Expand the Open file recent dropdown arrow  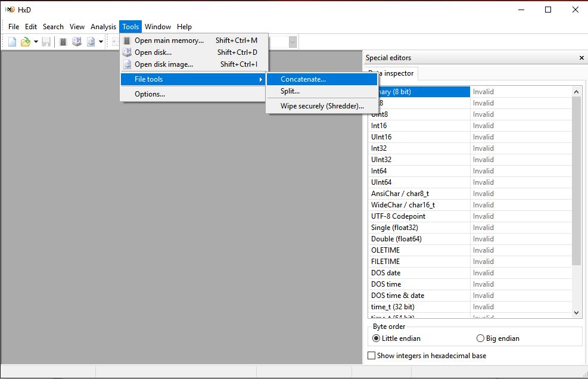coord(36,42)
